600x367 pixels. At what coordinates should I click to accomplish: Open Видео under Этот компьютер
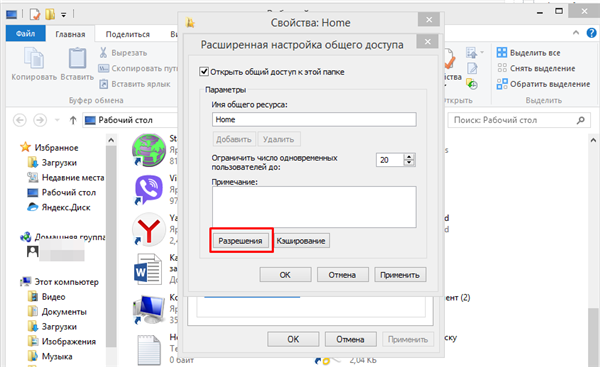pos(47,297)
